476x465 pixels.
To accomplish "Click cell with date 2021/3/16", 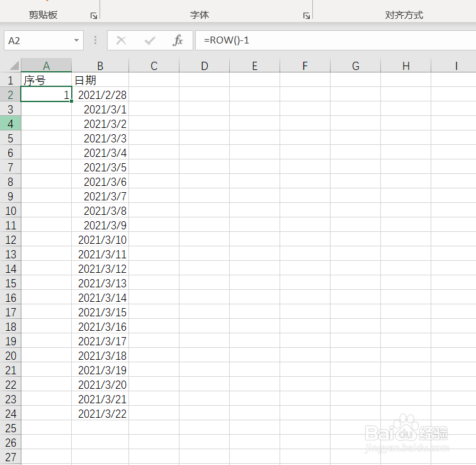I will (x=100, y=326).
